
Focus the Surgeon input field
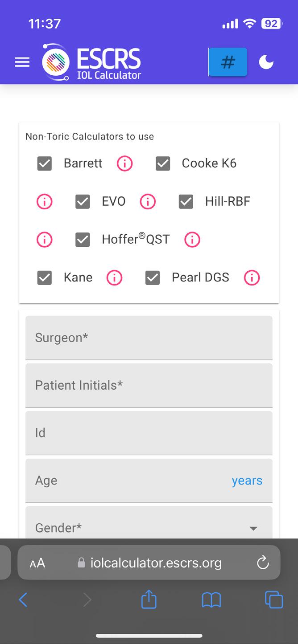pyautogui.click(x=149, y=338)
